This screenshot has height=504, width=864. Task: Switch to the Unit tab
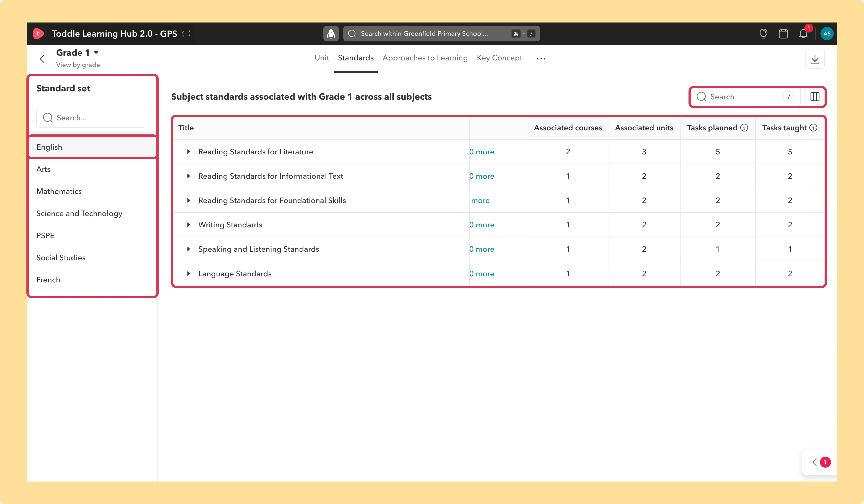322,58
